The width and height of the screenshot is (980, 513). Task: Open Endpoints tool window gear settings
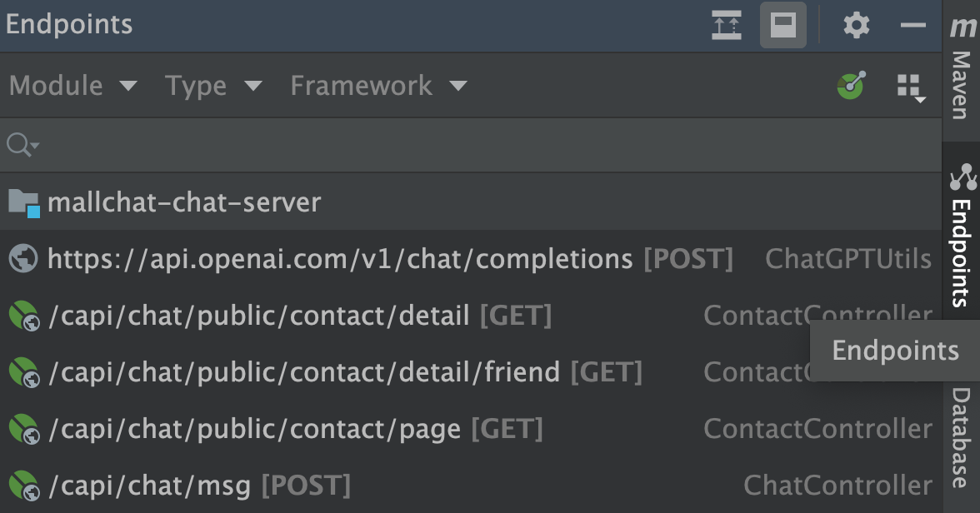click(856, 26)
